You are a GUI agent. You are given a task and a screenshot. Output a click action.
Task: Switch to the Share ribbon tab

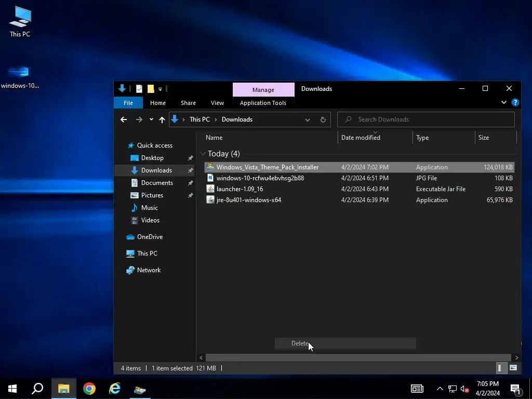(x=188, y=103)
